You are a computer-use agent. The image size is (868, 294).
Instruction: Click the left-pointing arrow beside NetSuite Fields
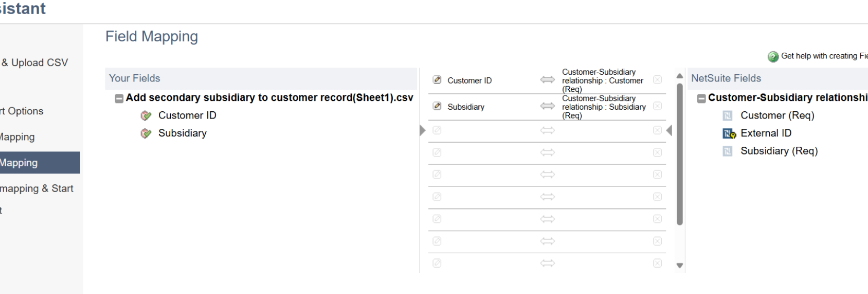click(669, 130)
